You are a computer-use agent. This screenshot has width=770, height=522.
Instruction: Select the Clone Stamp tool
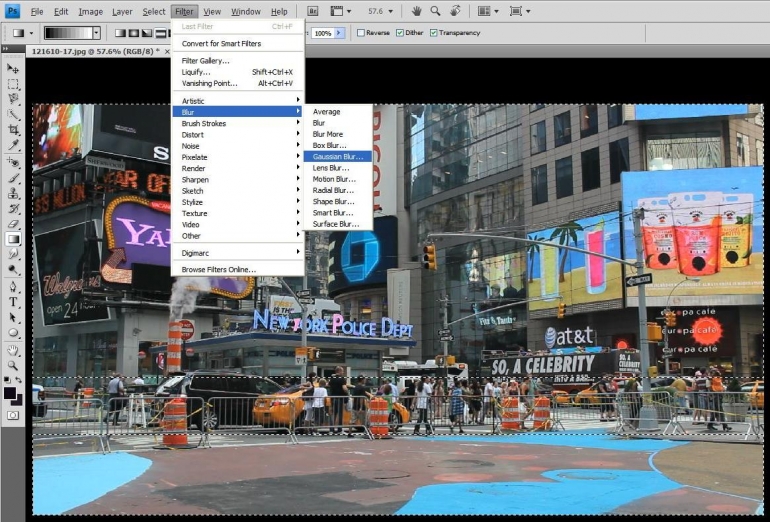(13, 193)
